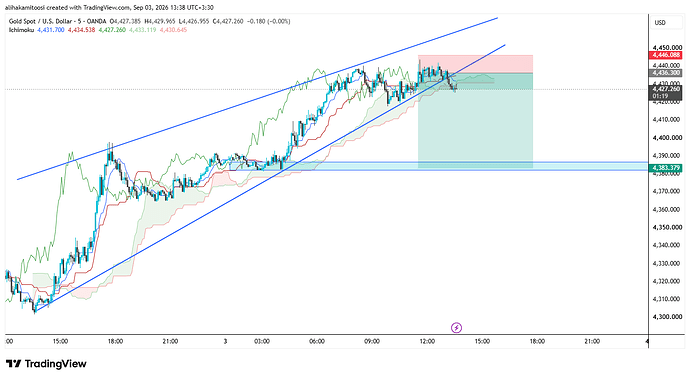Click the 09:00 time axis label

click(x=372, y=341)
